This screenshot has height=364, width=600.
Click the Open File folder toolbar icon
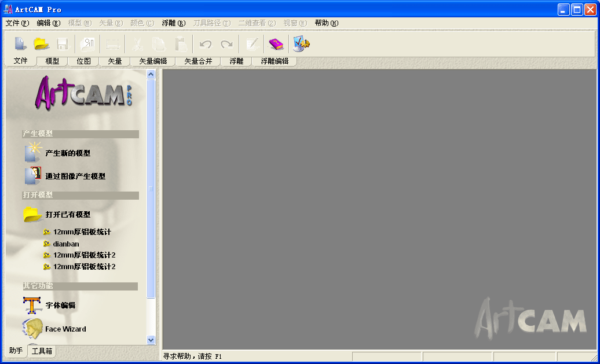[x=41, y=43]
